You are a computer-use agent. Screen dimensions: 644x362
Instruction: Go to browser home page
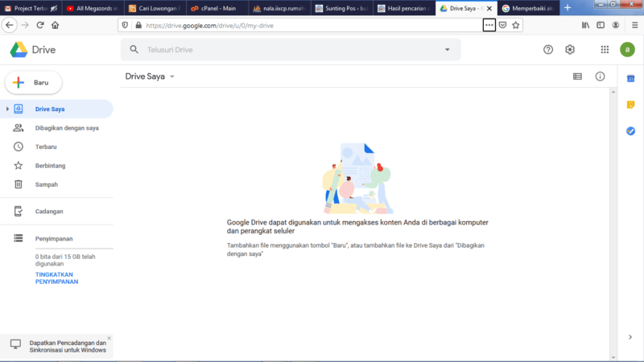point(55,25)
